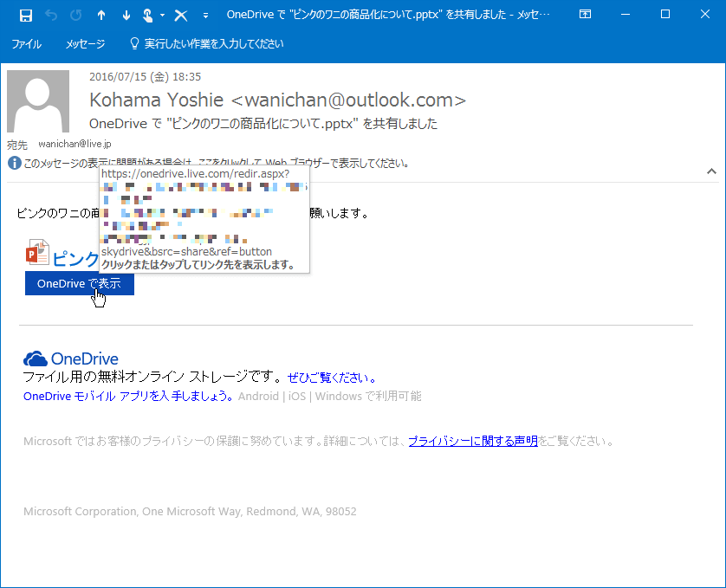Open the メッセージ ribbon tab
The width and height of the screenshot is (726, 588).
click(x=85, y=44)
